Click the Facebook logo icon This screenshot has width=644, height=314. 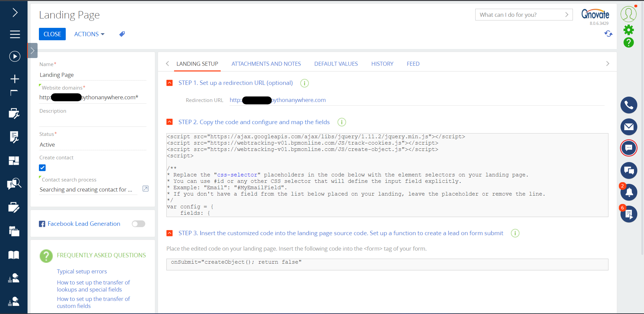(x=42, y=224)
